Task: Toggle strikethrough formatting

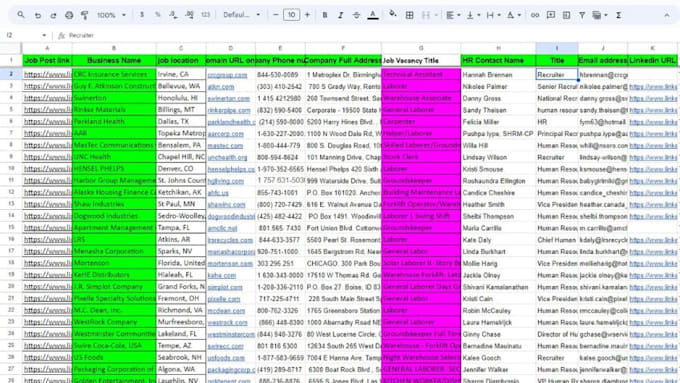Action: (356, 15)
